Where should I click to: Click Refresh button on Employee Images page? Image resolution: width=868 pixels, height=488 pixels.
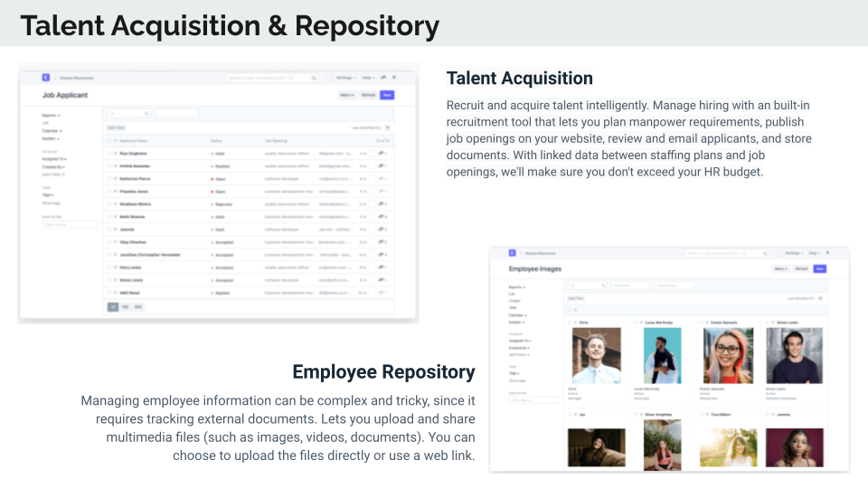pyautogui.click(x=802, y=268)
